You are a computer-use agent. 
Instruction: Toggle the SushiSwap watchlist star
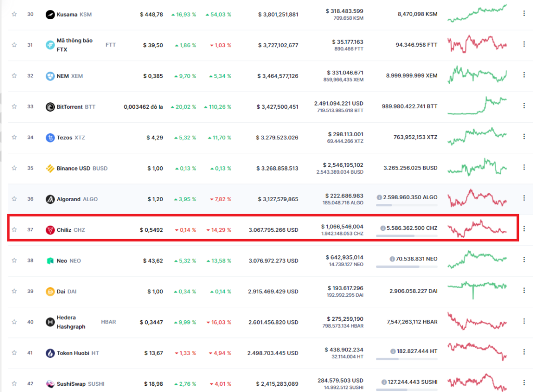tap(14, 384)
